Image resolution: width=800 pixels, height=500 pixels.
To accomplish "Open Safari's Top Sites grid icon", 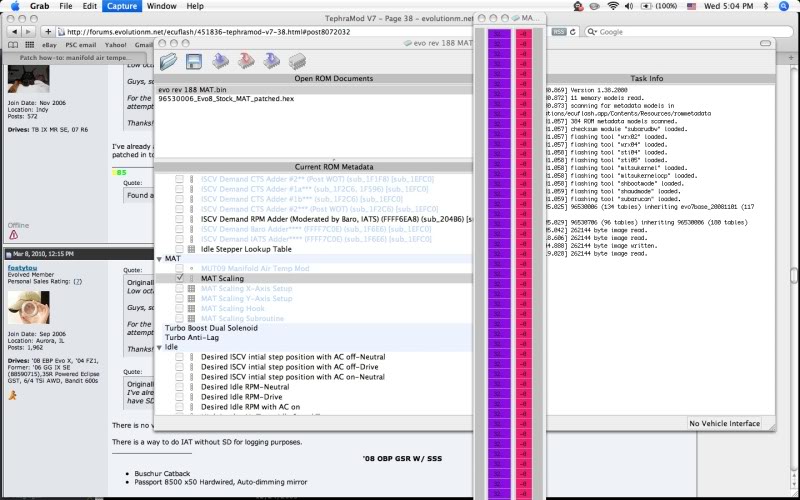I will tap(30, 45).
